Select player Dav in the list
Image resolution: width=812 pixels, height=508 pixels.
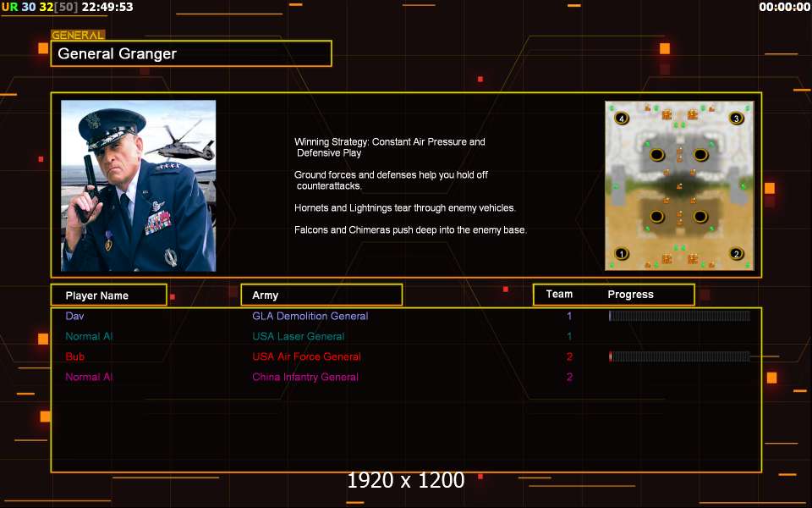coord(74,316)
